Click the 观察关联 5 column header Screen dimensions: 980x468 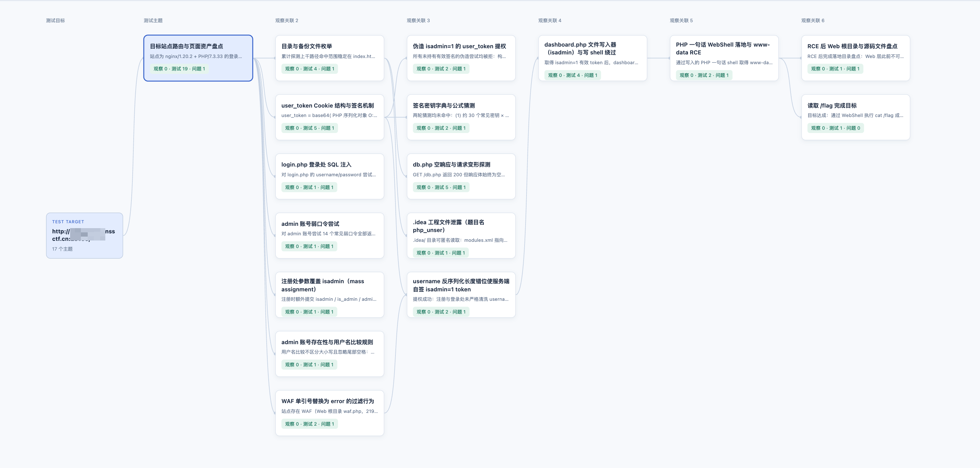pos(681,21)
